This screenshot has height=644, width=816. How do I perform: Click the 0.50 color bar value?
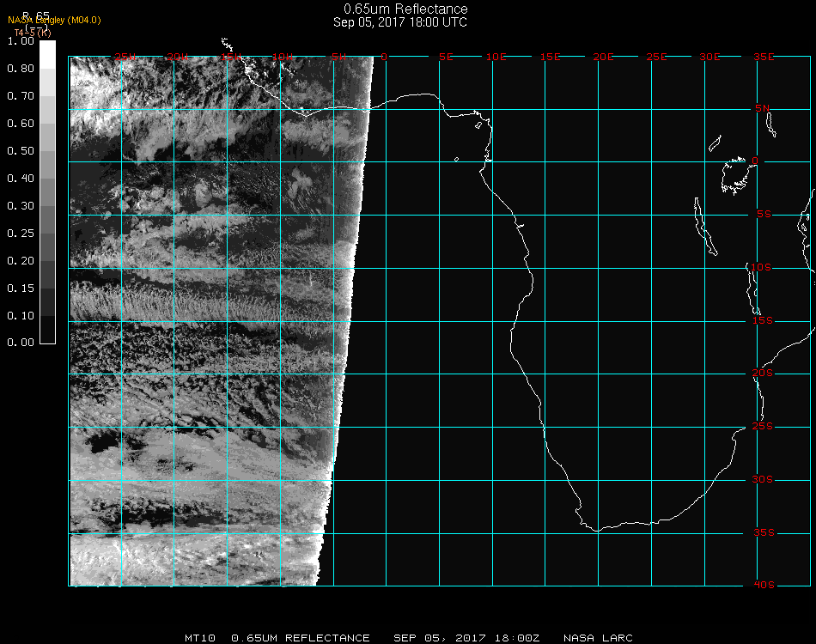(21, 151)
